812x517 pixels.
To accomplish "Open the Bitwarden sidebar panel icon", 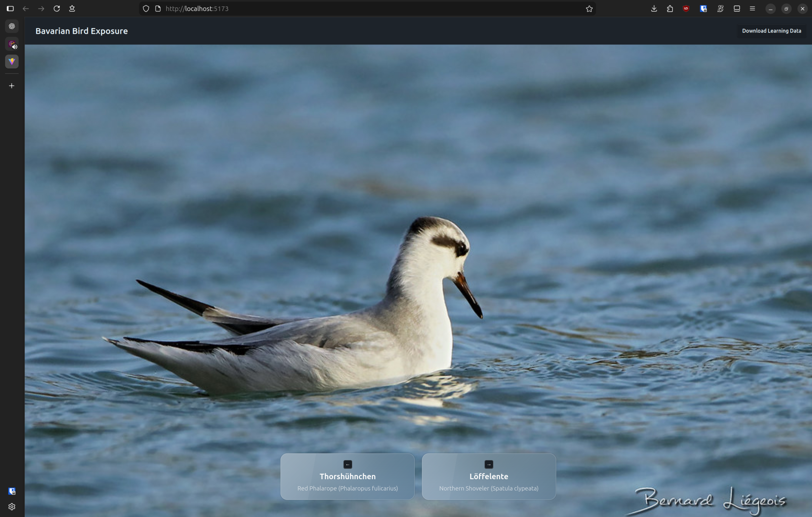I will click(12, 491).
